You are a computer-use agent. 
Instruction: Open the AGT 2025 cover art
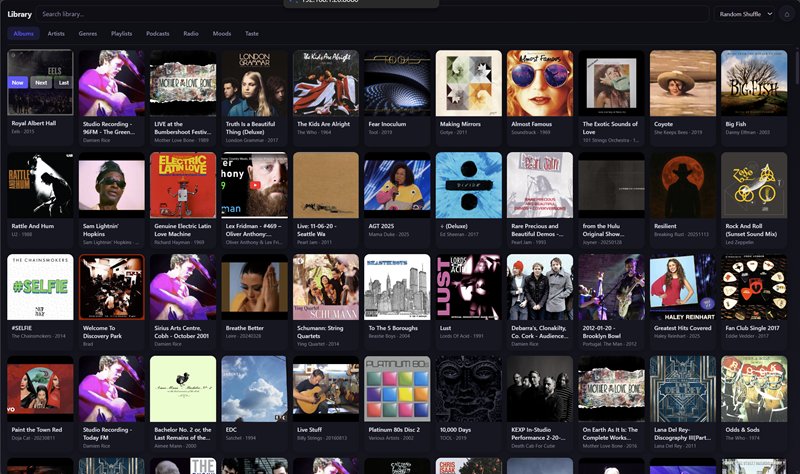397,185
